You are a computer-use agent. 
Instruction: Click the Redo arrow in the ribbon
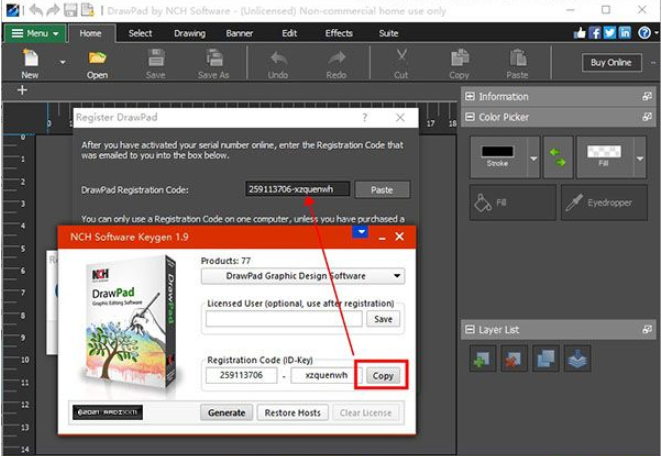pyautogui.click(x=336, y=58)
